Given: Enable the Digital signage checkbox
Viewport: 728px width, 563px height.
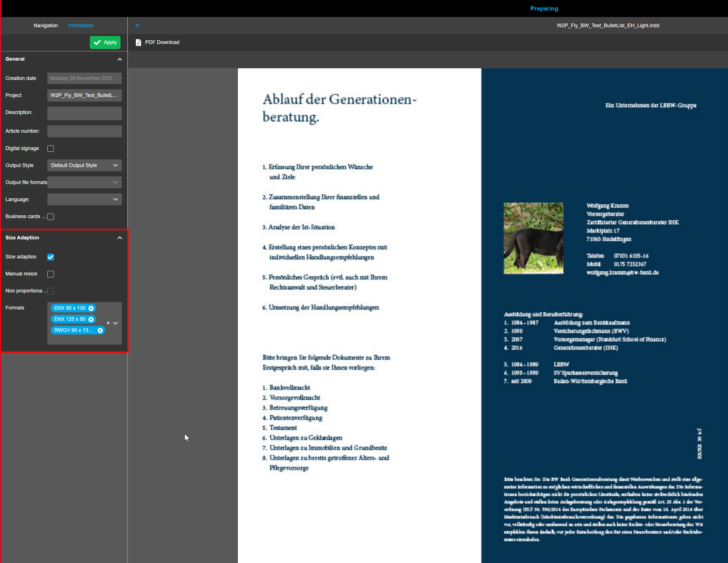Looking at the screenshot, I should tap(50, 148).
